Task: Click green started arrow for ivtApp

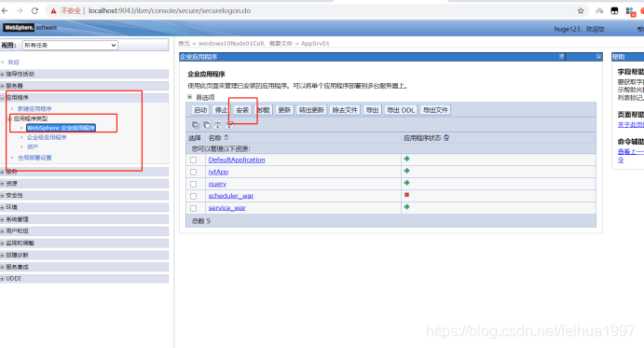Action: click(406, 171)
